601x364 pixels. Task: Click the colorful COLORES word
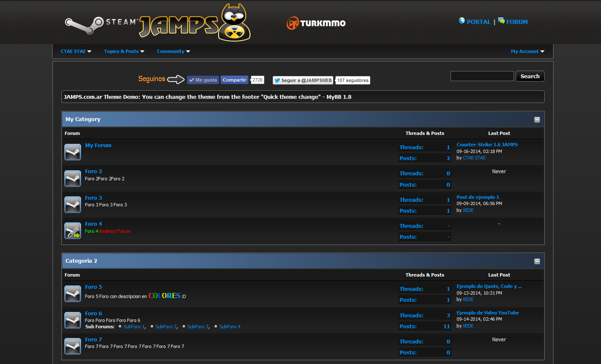pos(164,295)
